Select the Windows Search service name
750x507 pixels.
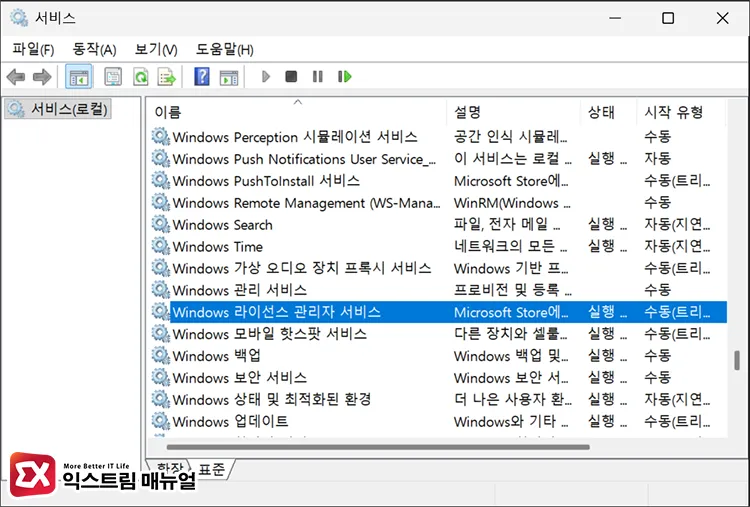[x=222, y=225]
